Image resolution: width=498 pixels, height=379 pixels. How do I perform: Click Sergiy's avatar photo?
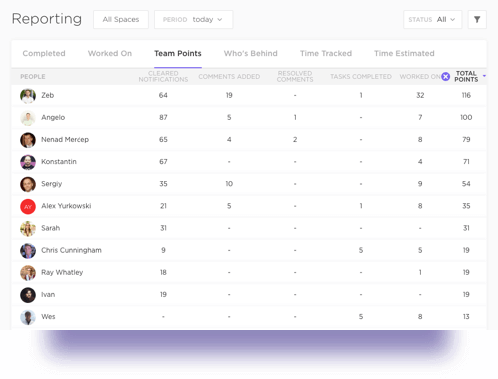(28, 184)
